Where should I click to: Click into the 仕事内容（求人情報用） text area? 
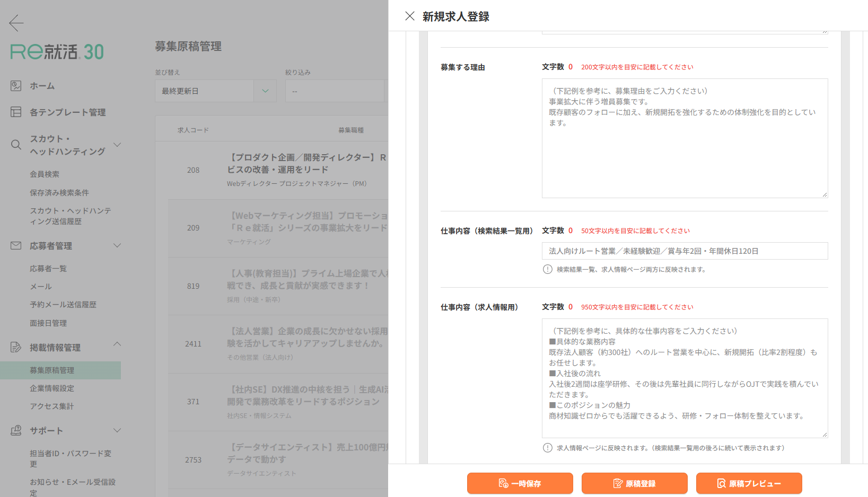685,378
